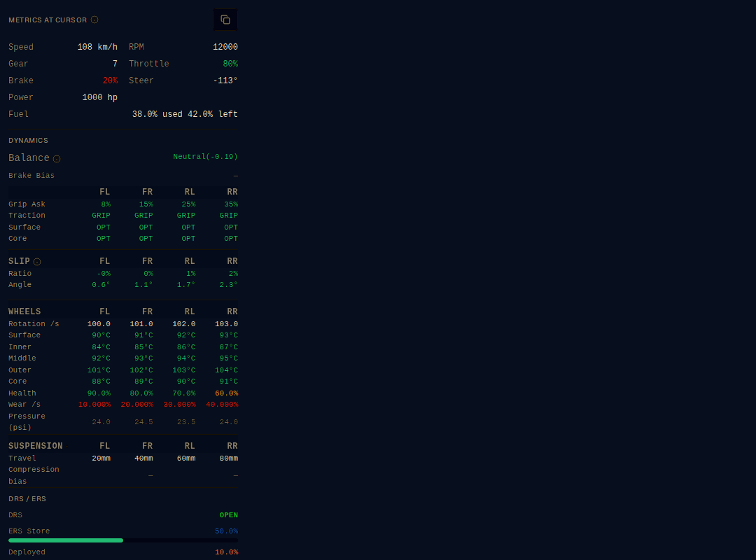Screen dimensions: 756x560
Task: Click Pressure RL value 23.5
Action: [x=185, y=422]
